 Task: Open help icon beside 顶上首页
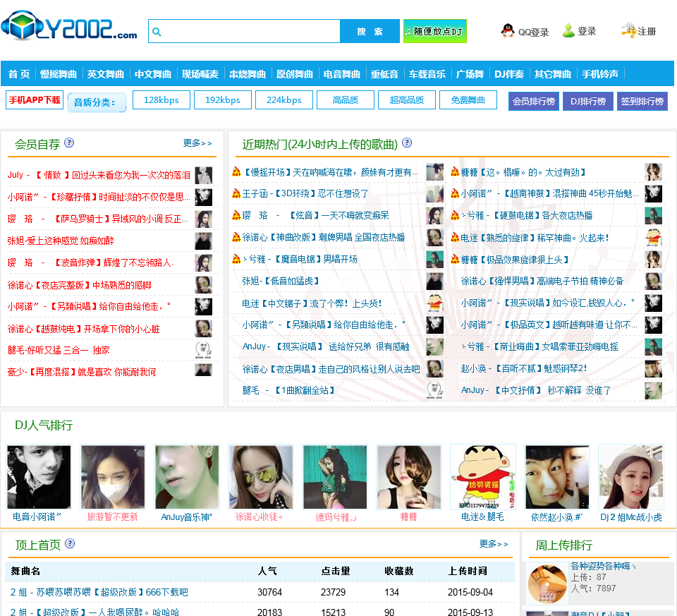70,543
